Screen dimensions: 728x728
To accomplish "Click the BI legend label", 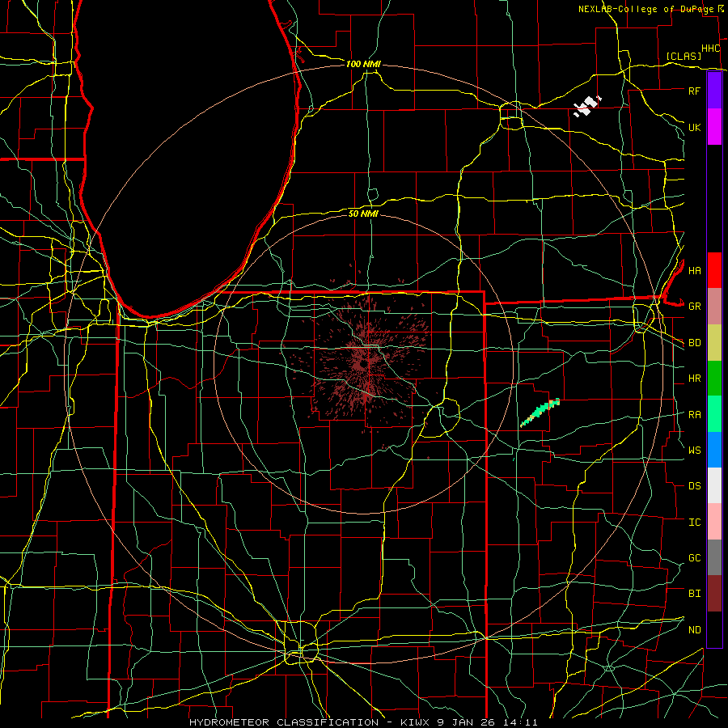I will click(695, 594).
